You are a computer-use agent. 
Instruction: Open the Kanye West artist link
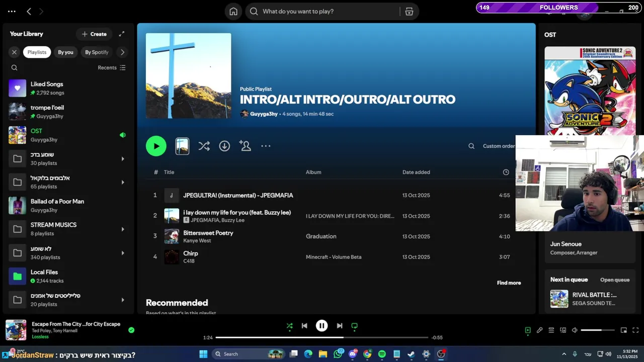pos(197,241)
